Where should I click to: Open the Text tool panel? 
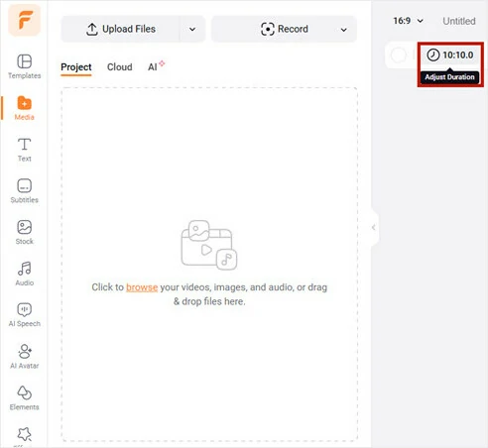tap(24, 150)
